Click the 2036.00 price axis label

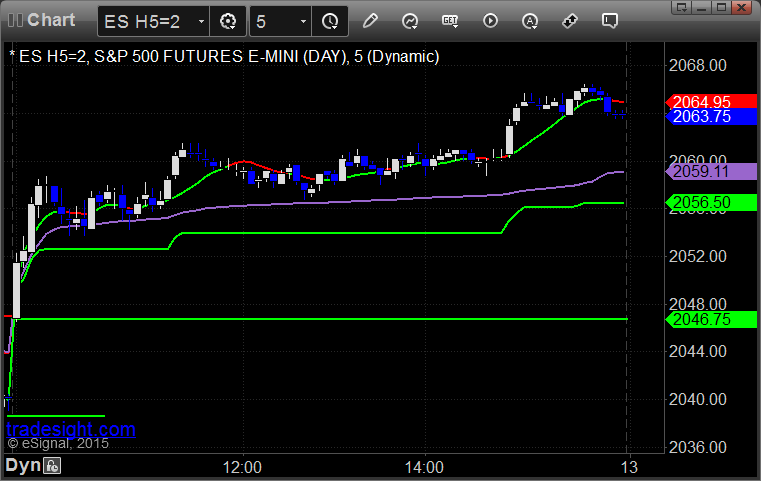[697, 447]
